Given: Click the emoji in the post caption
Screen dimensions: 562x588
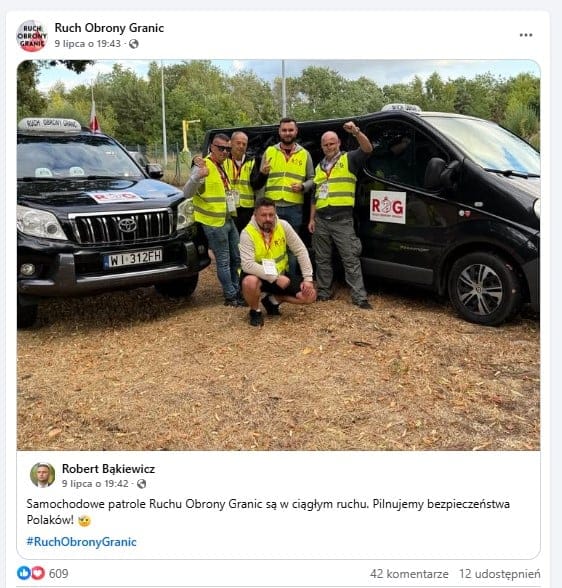Looking at the screenshot, I should tap(84, 520).
